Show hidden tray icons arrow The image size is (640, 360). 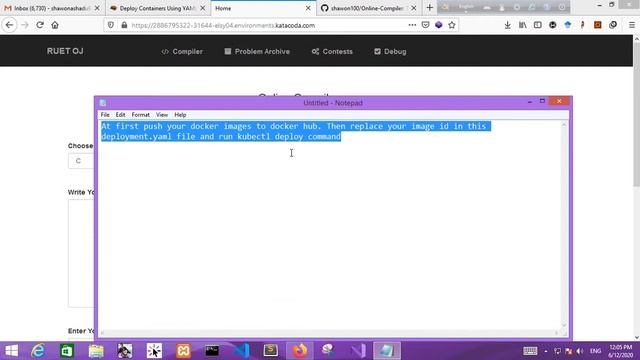coord(546,351)
